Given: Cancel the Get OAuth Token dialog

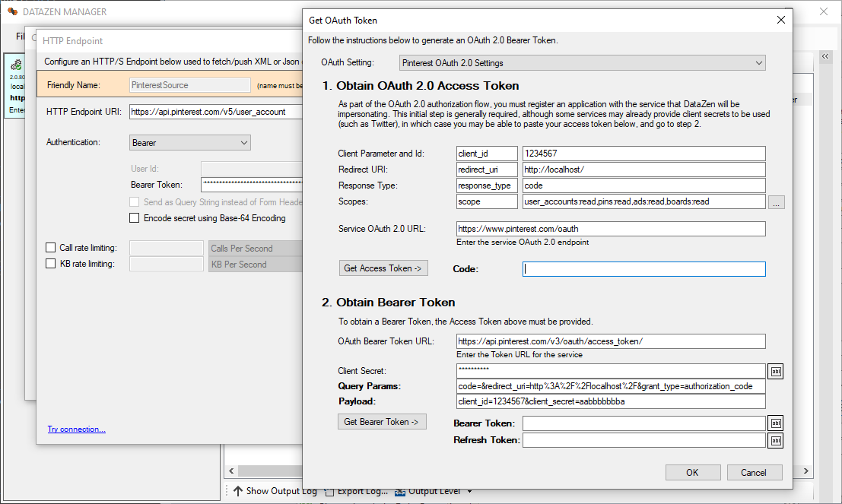Looking at the screenshot, I should pyautogui.click(x=754, y=472).
